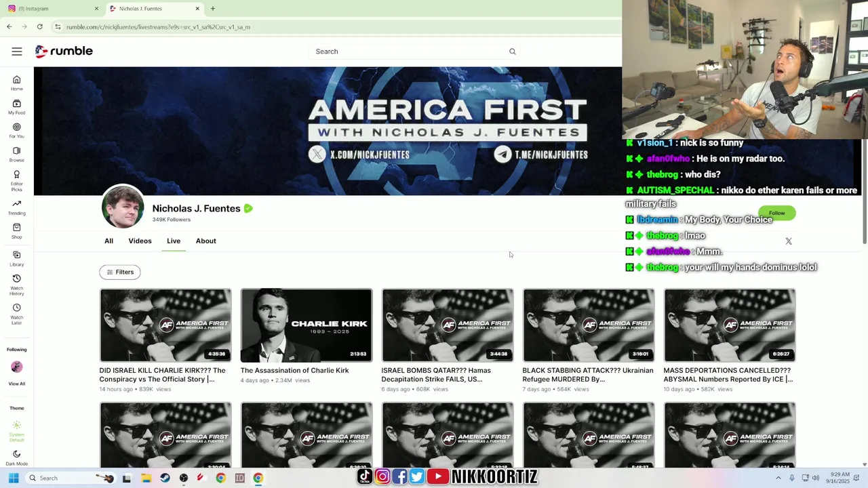The width and height of the screenshot is (868, 488).
Task: Open the taskbar clock showing 9:29 AM
Action: pyautogui.click(x=837, y=478)
